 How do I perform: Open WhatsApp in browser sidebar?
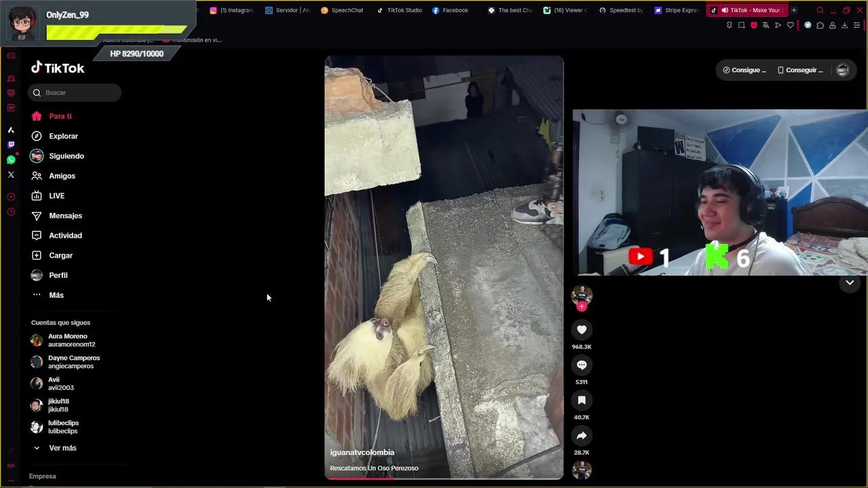pyautogui.click(x=11, y=160)
